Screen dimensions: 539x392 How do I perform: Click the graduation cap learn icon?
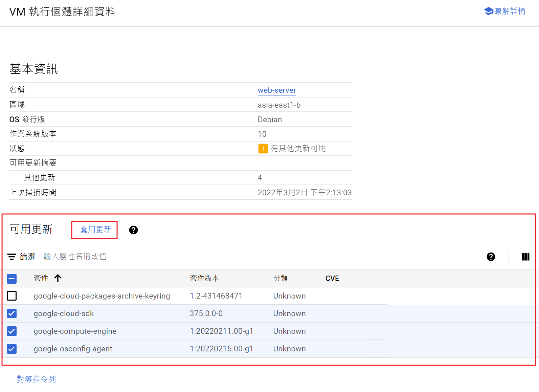click(488, 12)
